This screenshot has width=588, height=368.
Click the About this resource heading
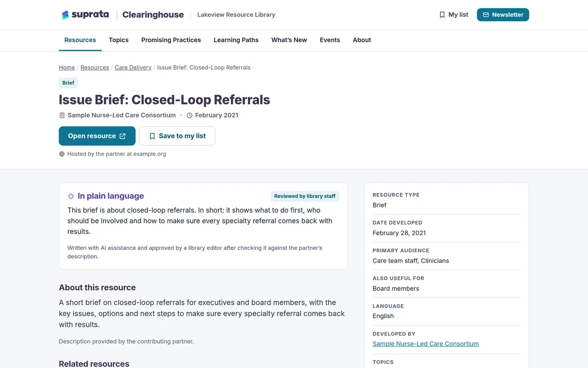coord(97,288)
